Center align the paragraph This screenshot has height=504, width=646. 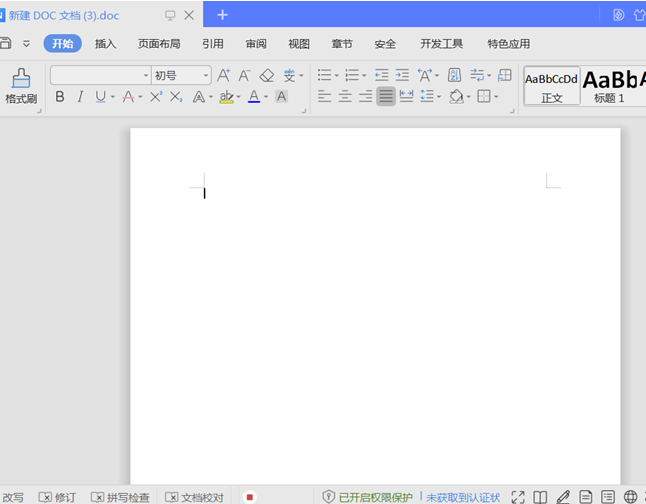click(x=345, y=96)
